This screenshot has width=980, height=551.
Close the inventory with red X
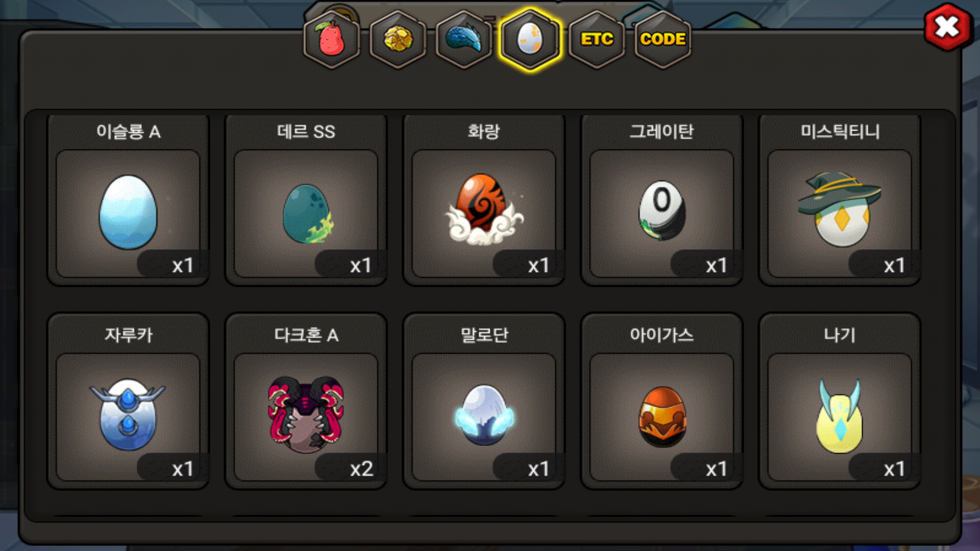tap(948, 28)
